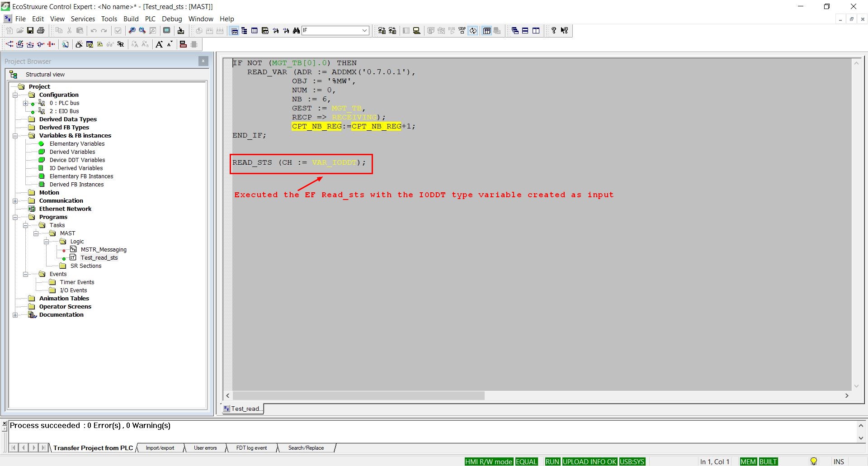
Task: Click the red FFB input assistant icon
Action: tap(183, 44)
